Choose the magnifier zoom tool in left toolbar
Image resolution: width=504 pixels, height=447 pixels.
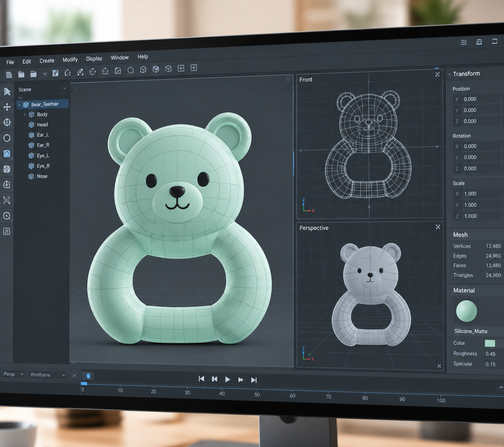(7, 216)
